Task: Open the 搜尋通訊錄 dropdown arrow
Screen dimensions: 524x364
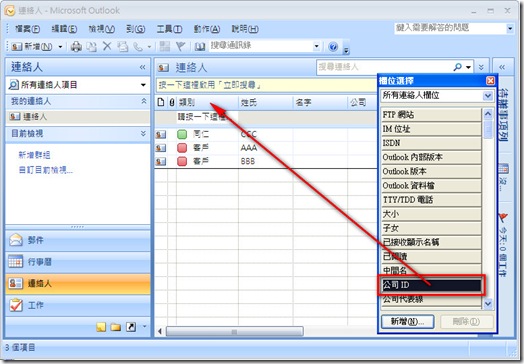Action: (316, 46)
